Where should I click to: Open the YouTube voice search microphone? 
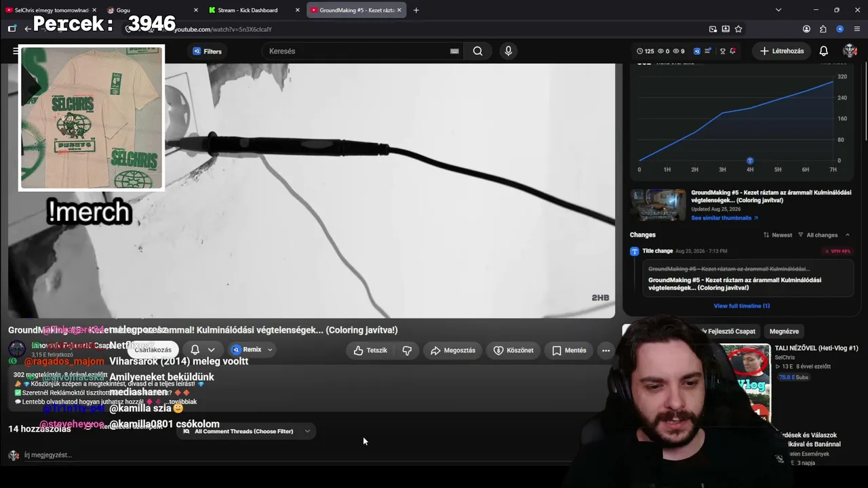coord(508,51)
